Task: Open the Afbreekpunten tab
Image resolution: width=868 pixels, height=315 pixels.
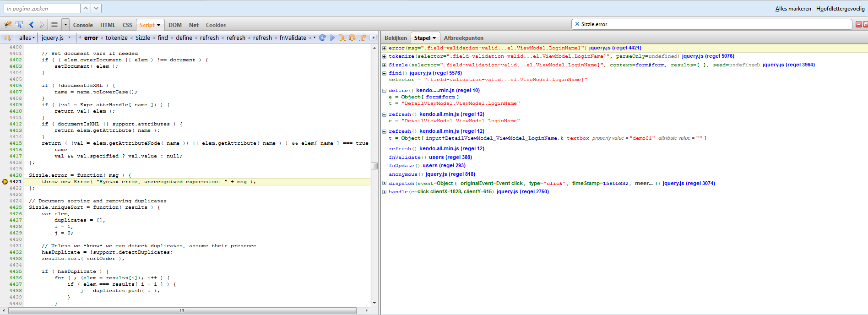Action: [x=463, y=38]
